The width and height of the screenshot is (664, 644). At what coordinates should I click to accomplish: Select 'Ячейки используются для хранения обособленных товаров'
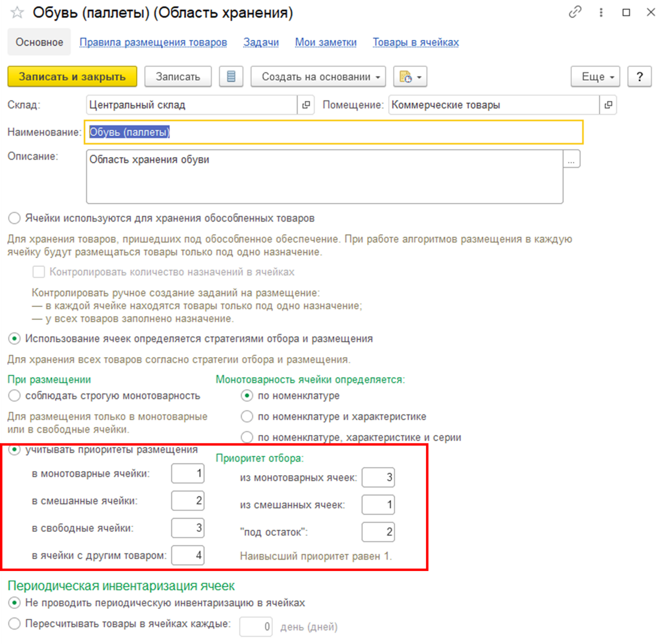point(14,218)
